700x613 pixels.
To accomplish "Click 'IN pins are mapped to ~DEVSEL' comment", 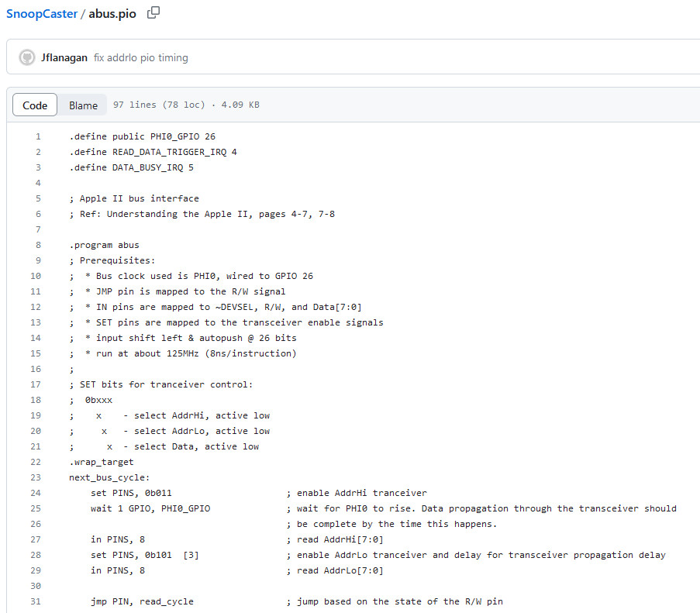I will pos(216,307).
